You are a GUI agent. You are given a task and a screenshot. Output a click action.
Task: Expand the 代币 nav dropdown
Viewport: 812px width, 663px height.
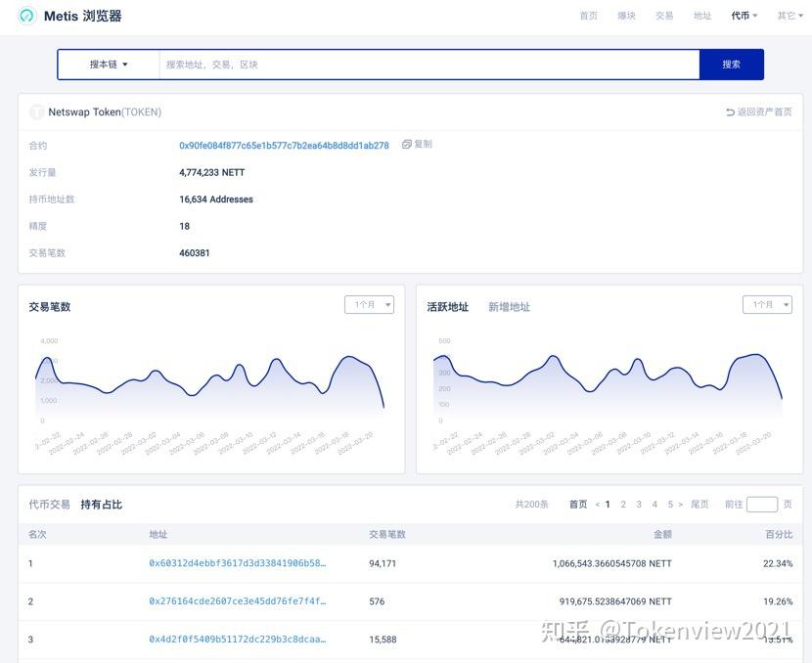[x=744, y=16]
